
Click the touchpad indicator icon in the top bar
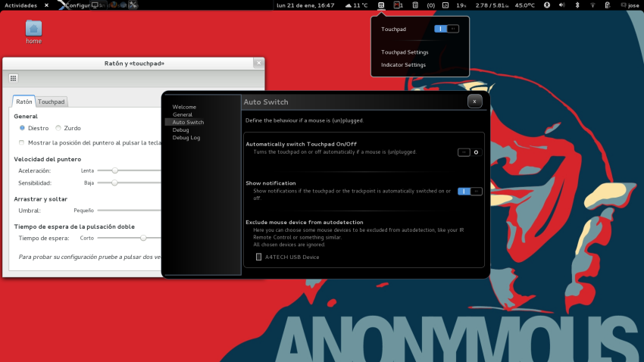(381, 5)
